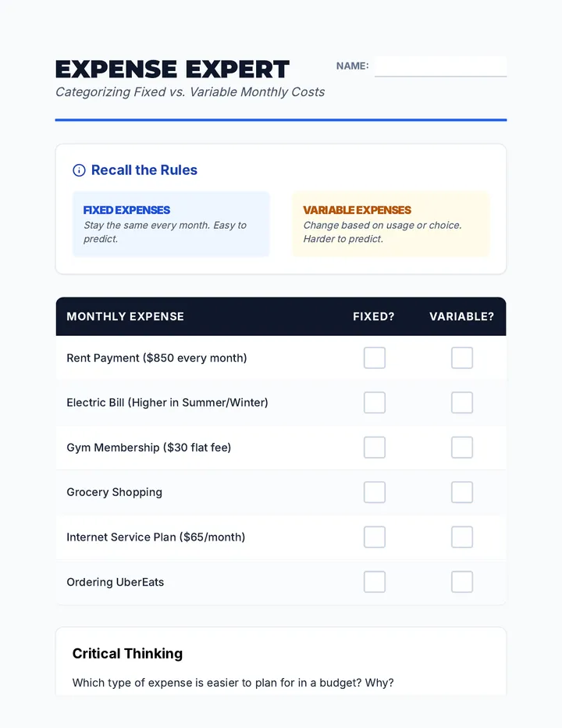This screenshot has height=728, width=562.
Task: Check Fixed for Internet Service Plan
Action: (x=375, y=537)
